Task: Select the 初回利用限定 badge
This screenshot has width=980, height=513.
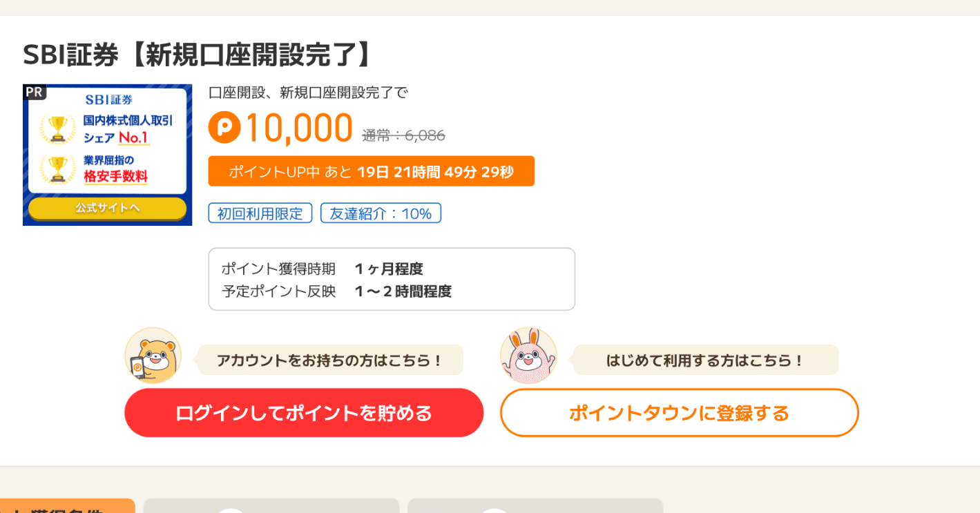Action: [x=260, y=213]
